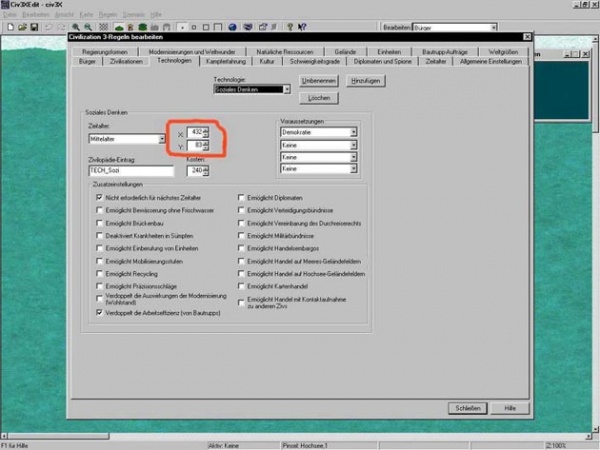Screen dimensions: 600x450
Task: Uncheck 'Nicht erforderlich für nächstes Zeitalter'
Action: (99, 198)
